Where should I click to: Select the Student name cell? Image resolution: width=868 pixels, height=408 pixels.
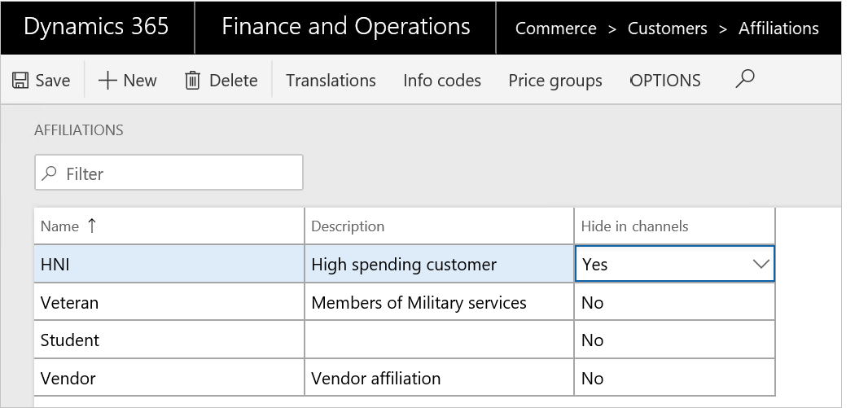(169, 340)
